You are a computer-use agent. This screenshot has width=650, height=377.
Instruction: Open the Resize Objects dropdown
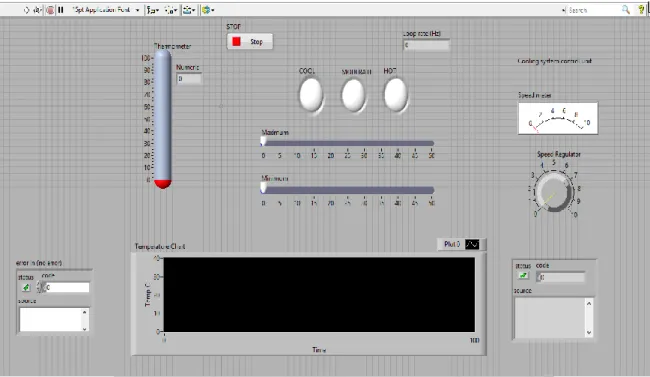pyautogui.click(x=189, y=10)
